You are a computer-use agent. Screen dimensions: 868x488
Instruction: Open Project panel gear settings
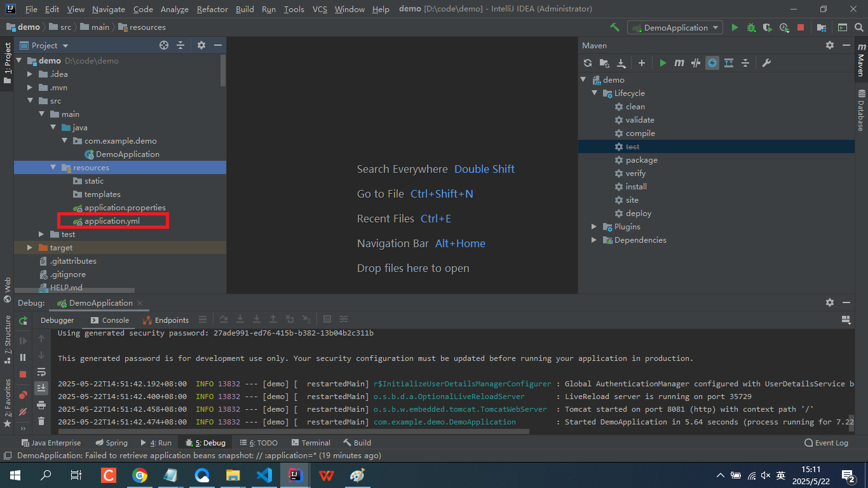(x=201, y=45)
